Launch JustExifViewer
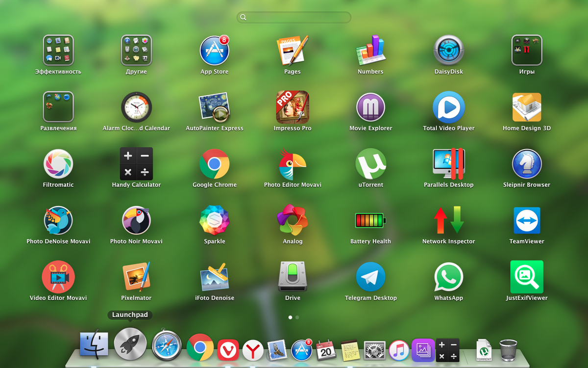588x368 pixels. 527,276
